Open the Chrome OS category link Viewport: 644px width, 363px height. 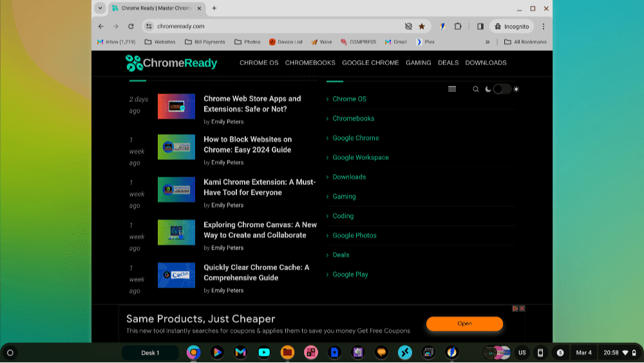click(x=349, y=99)
